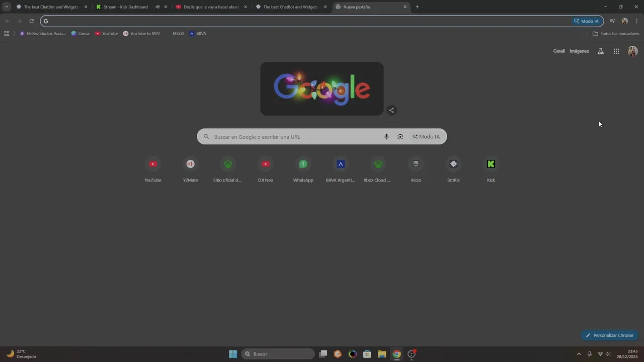Open the tab search dropdown arrow
This screenshot has width=644, height=362.
(7, 7)
